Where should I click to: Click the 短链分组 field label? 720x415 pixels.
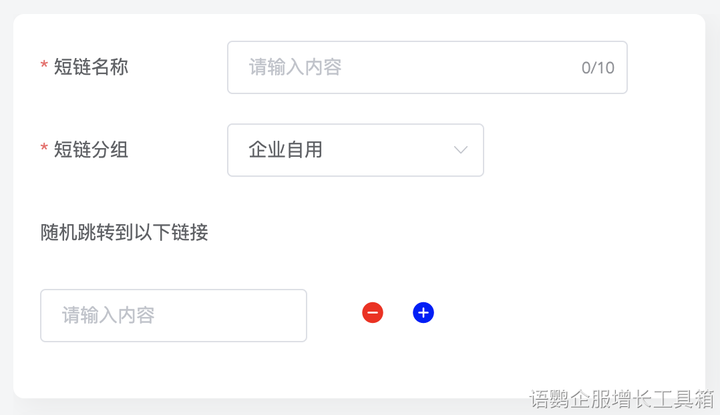pos(91,150)
